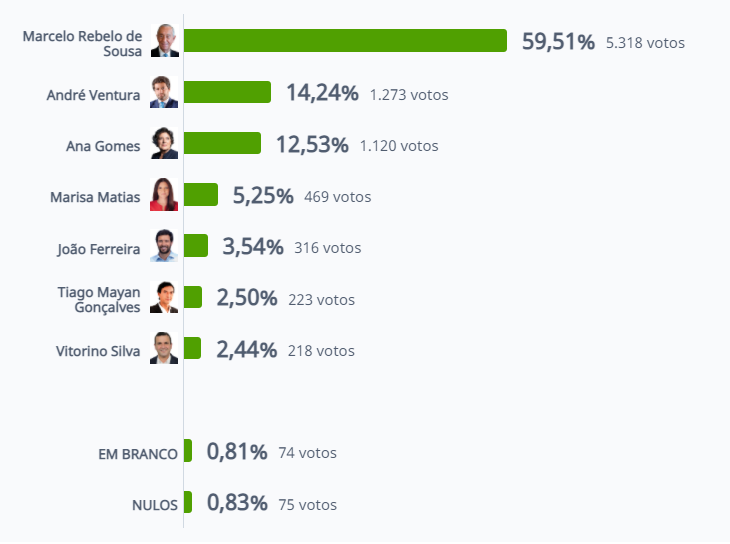This screenshot has width=730, height=544.
Task: Click Marcelo Rebelo de Sousa's portrait photo
Action: [x=164, y=41]
